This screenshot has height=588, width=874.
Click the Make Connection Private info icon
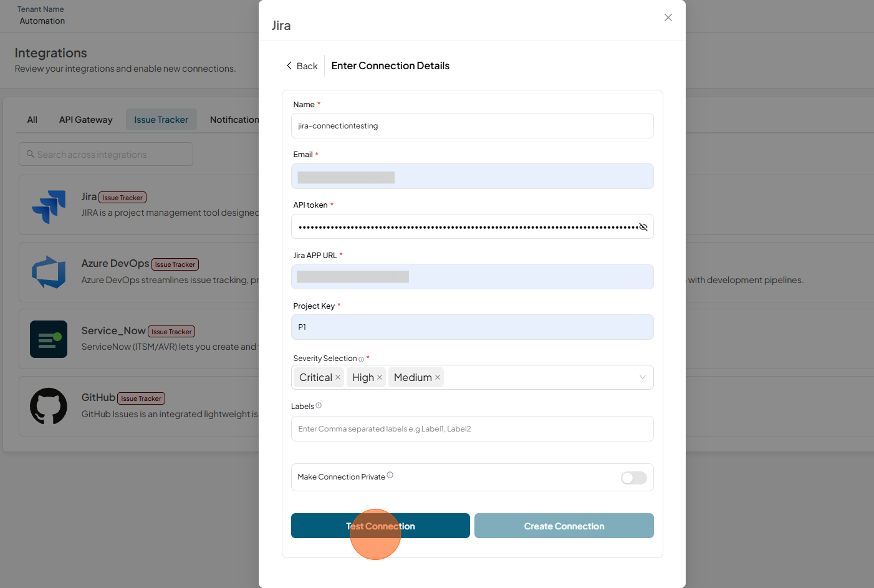click(x=390, y=475)
